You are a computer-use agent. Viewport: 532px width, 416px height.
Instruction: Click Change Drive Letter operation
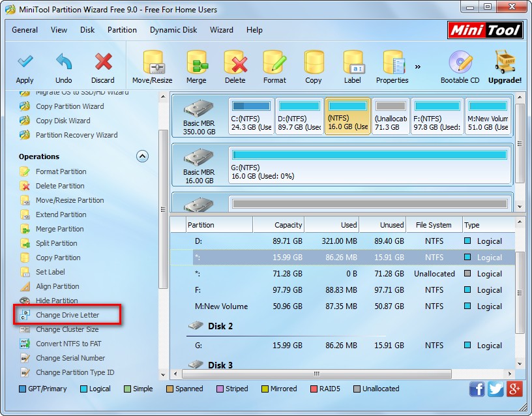(x=68, y=315)
